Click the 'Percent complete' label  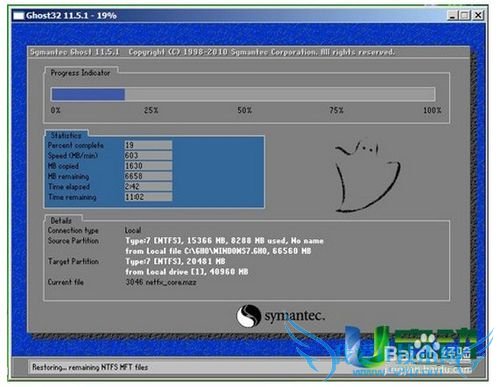pos(76,145)
